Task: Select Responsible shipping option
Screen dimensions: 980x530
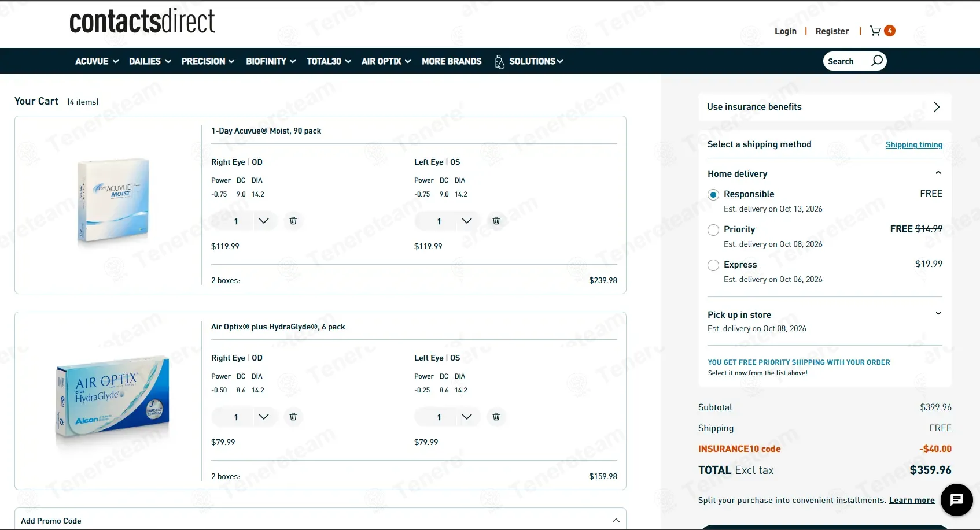Action: (x=713, y=195)
